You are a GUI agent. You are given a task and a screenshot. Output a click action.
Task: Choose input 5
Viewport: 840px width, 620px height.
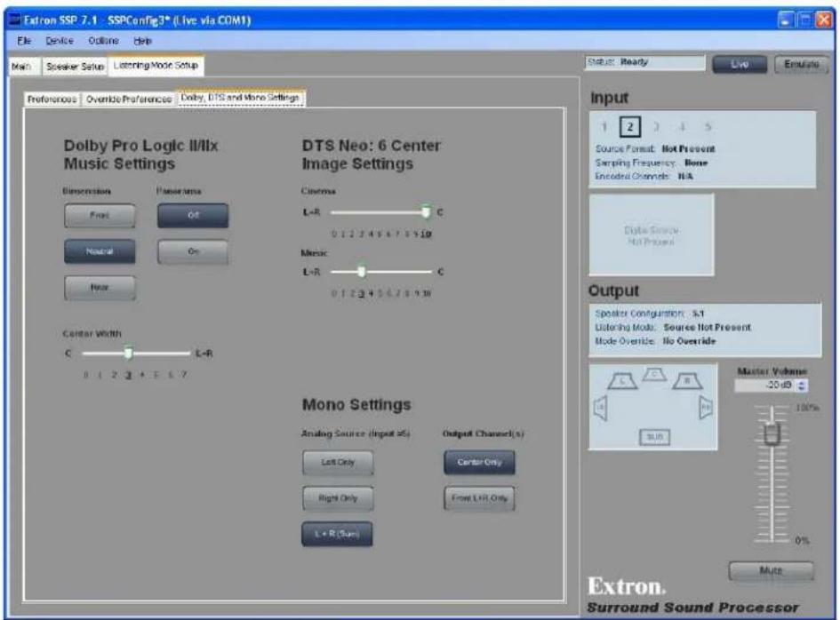pos(708,127)
